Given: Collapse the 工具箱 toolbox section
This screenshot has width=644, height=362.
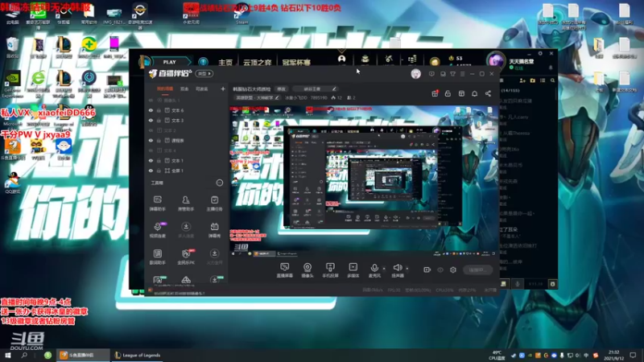Looking at the screenshot, I should pos(220,183).
